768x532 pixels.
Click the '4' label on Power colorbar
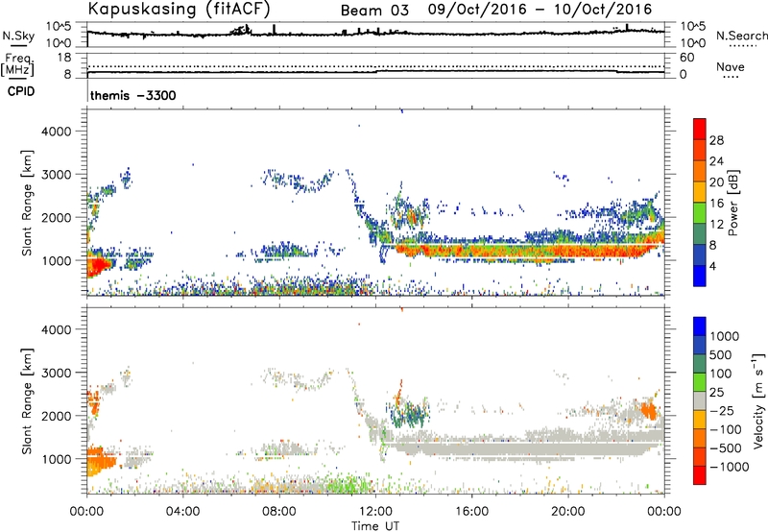[714, 267]
